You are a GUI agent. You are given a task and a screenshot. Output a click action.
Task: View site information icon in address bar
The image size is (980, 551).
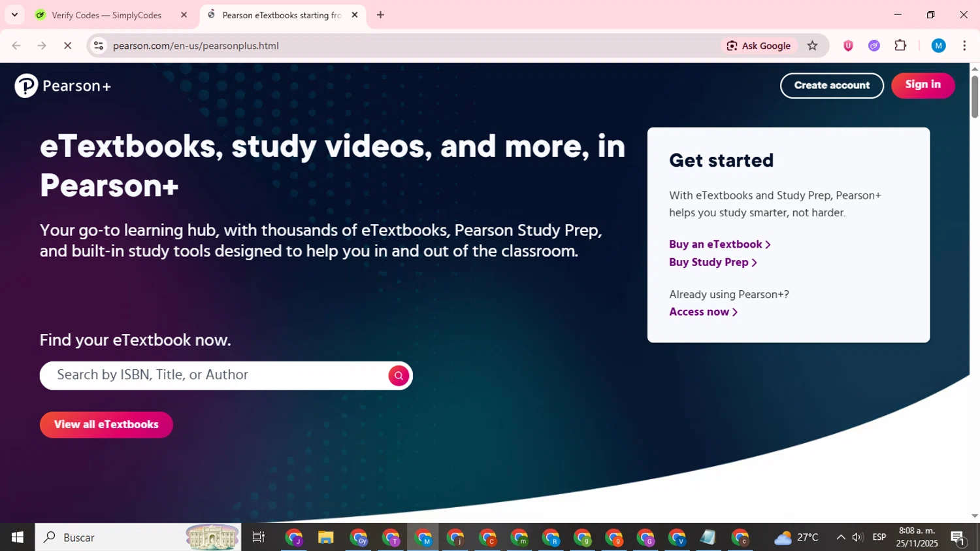click(99, 46)
